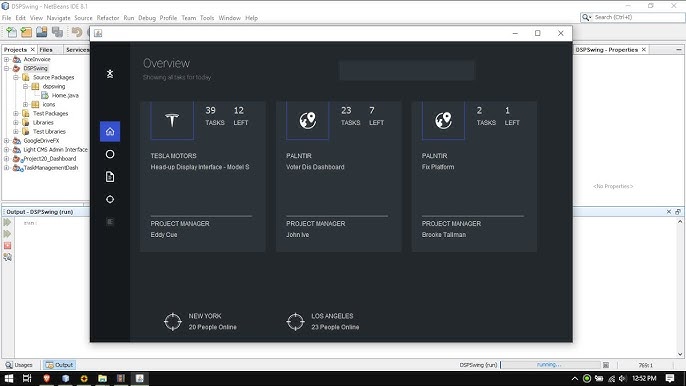686x386 pixels.
Task: Click the Open Project toolbar icon
Action: point(42,32)
